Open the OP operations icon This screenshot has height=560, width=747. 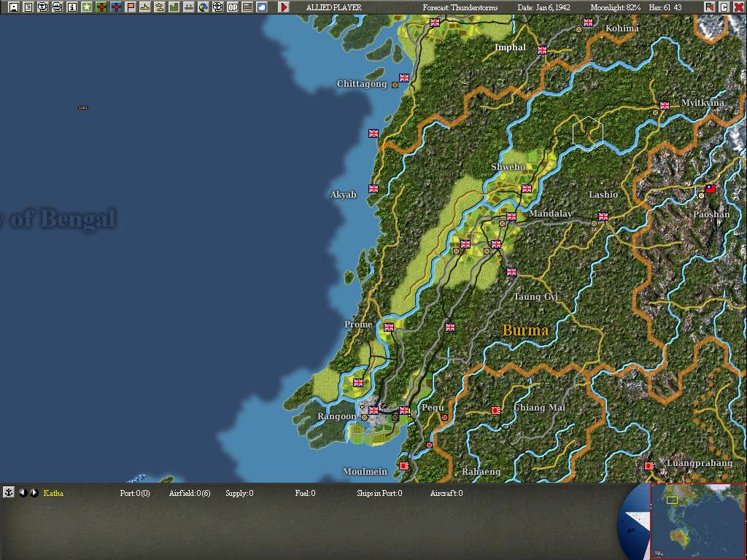pos(233,7)
